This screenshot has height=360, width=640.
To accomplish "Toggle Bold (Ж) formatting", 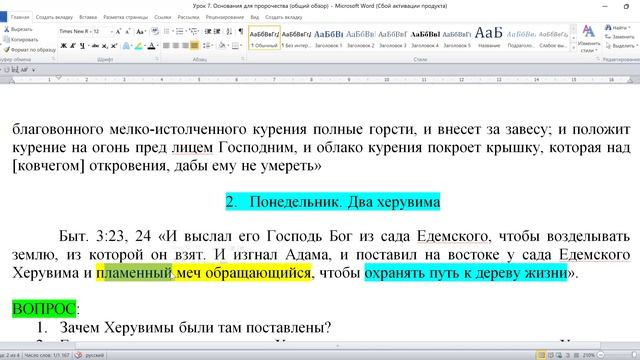I will [x=64, y=46].
